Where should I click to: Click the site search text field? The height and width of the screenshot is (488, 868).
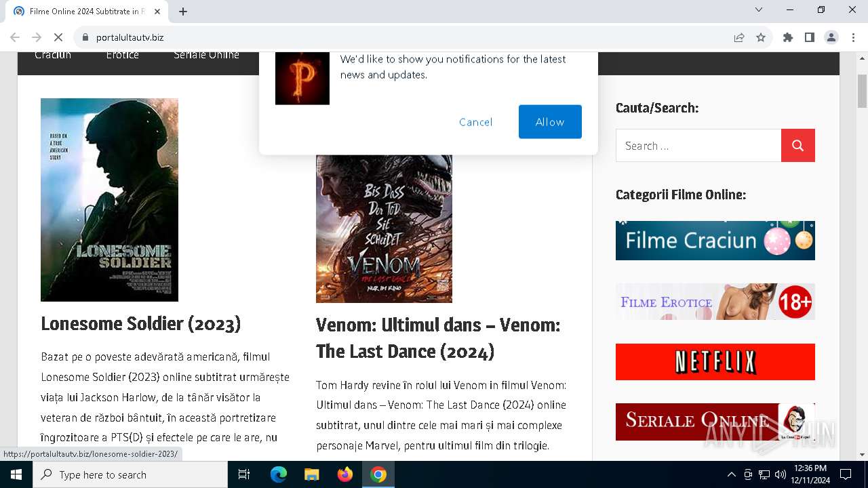698,146
